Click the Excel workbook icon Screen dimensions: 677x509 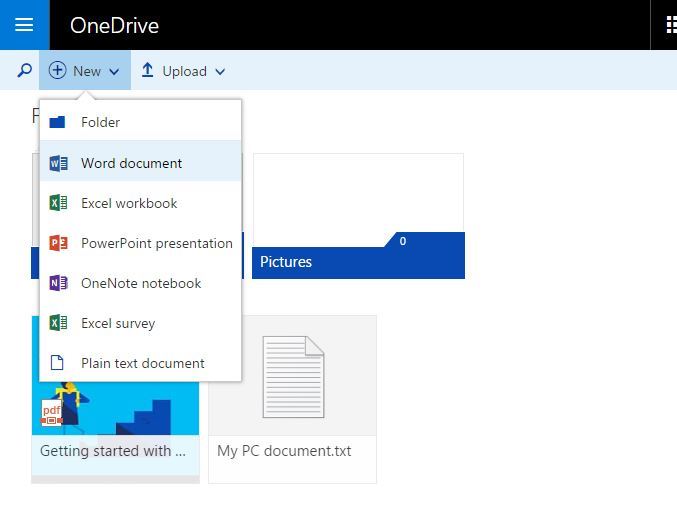point(58,203)
